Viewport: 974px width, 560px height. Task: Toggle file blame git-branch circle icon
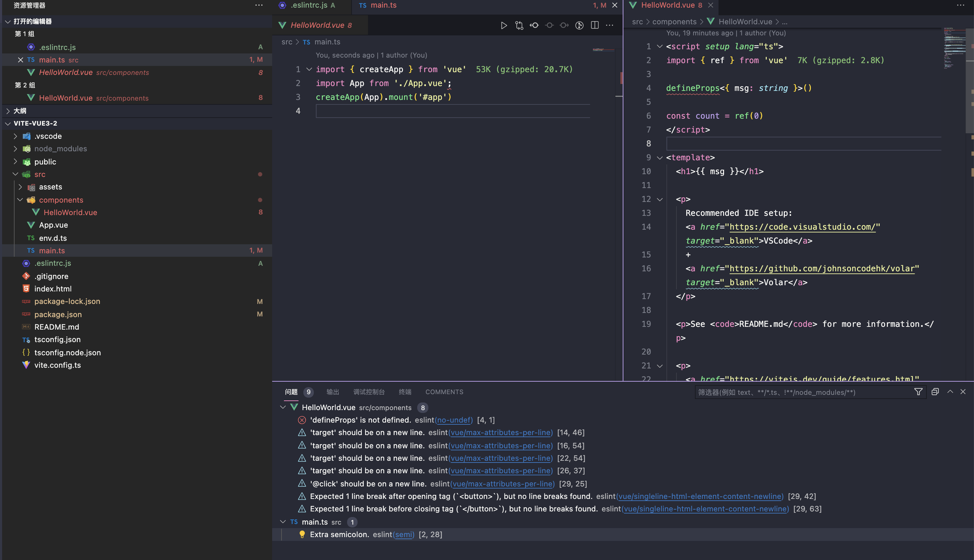tap(579, 25)
